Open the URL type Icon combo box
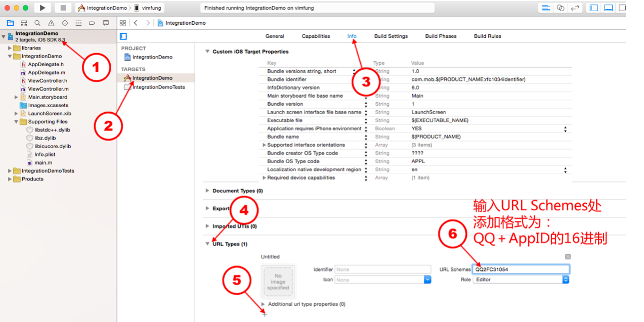The width and height of the screenshot is (644, 322). pyautogui.click(x=383, y=280)
